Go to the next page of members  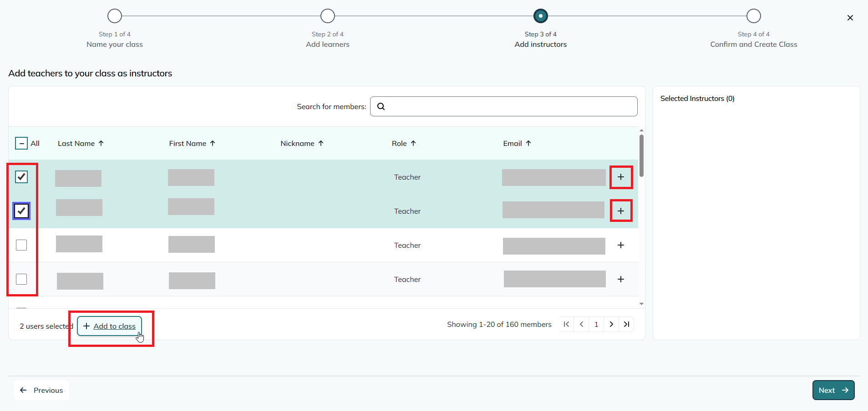coord(611,324)
